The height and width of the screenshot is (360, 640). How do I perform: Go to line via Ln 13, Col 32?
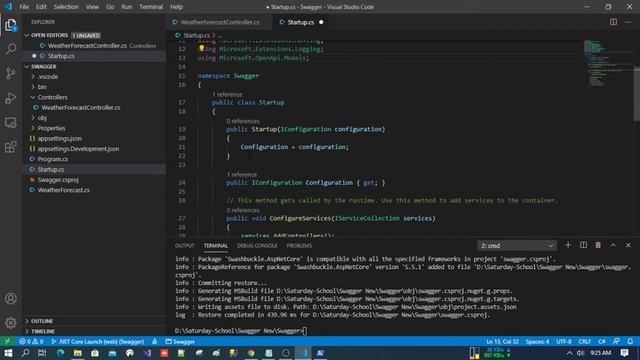coord(502,342)
